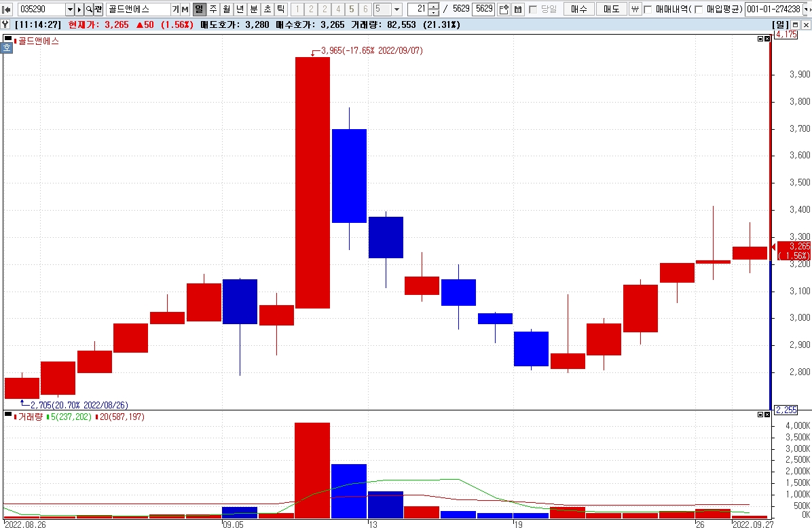Close the price chart panel

tap(767, 39)
